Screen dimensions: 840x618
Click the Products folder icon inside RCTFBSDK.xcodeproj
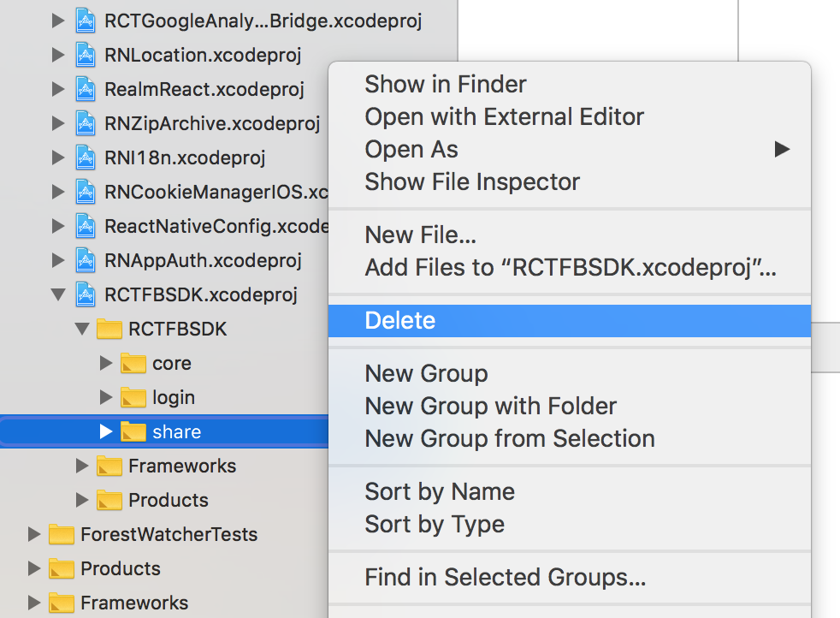click(x=110, y=500)
